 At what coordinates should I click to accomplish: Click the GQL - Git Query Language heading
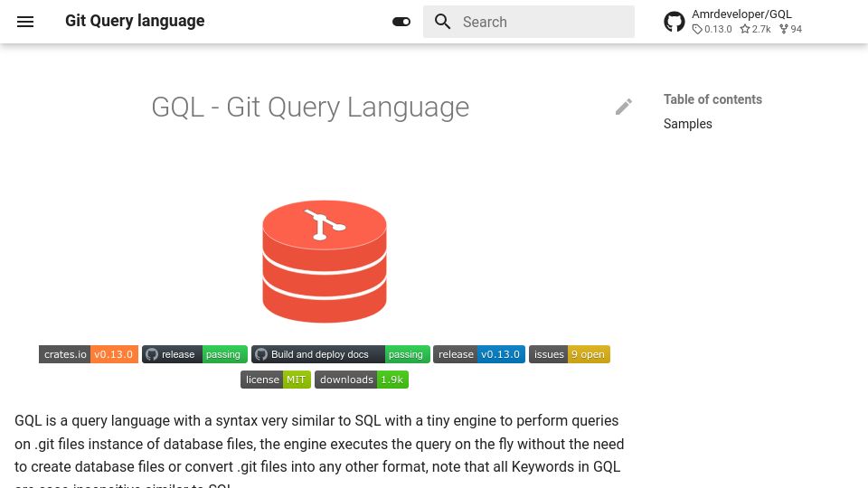tap(310, 108)
